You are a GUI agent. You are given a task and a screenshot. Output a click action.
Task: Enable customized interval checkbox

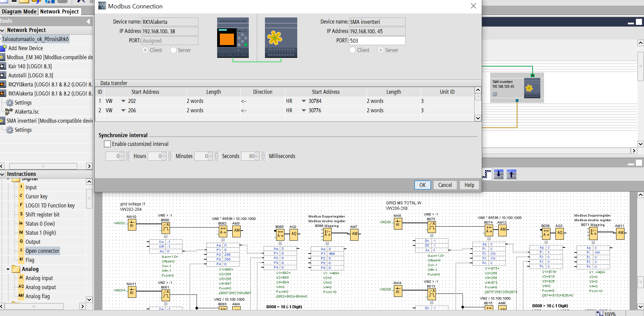coord(107,144)
